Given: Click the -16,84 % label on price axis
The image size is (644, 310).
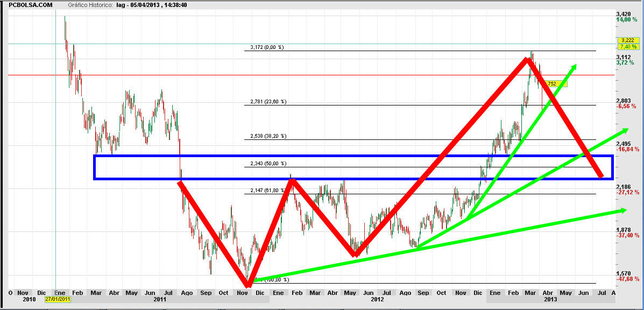Looking at the screenshot, I should (x=627, y=149).
